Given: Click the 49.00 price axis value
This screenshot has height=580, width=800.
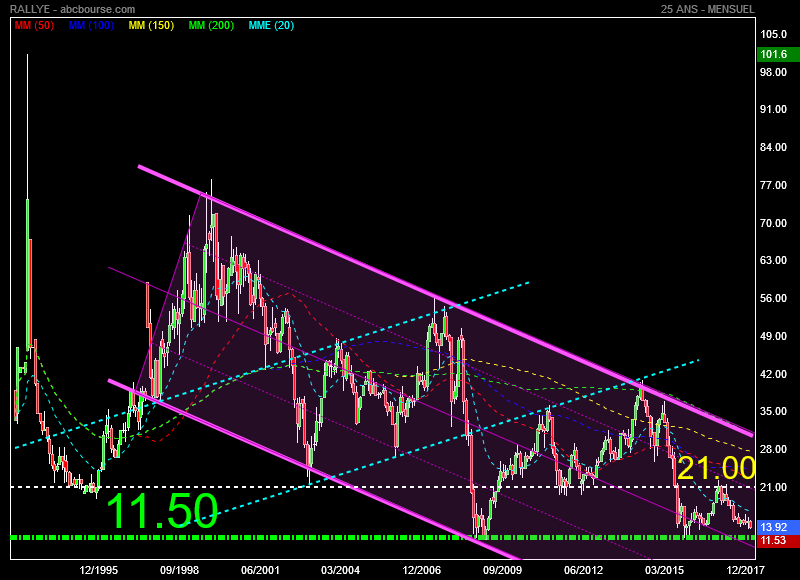Looking at the screenshot, I should click(773, 336).
